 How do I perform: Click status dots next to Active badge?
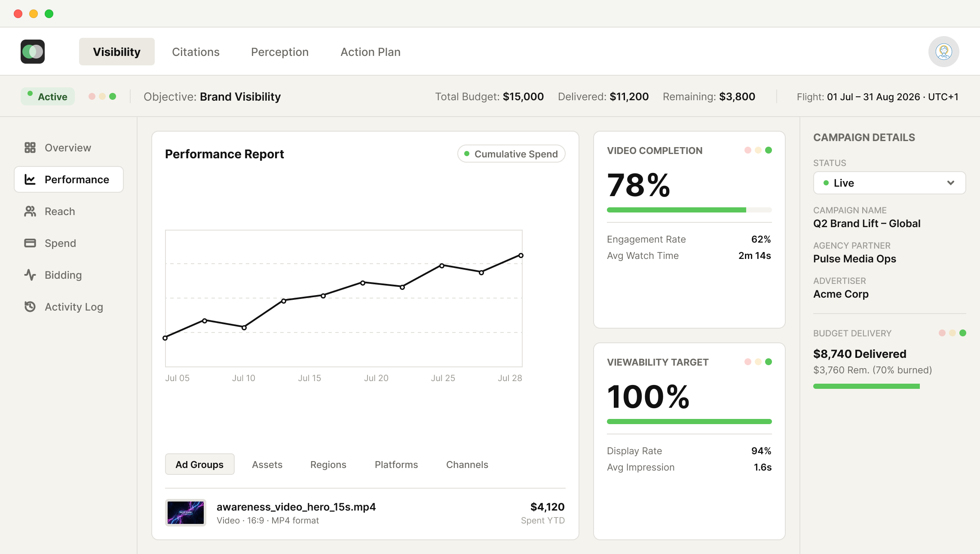102,96
